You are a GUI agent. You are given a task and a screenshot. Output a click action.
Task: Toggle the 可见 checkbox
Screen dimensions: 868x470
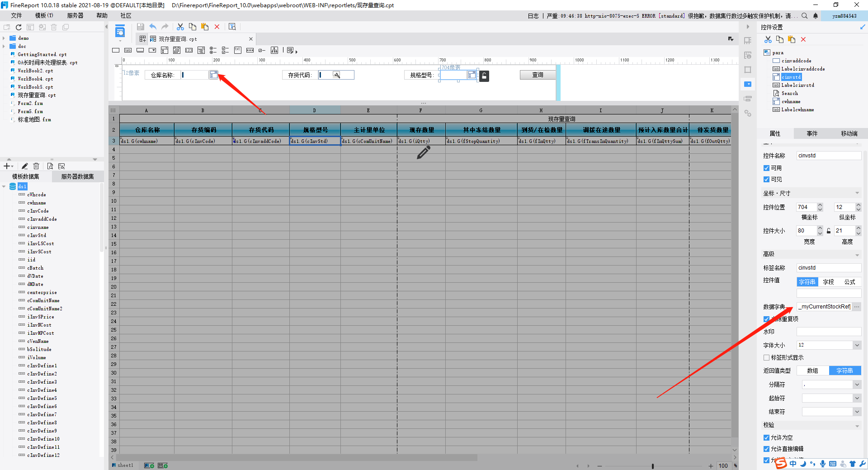766,179
